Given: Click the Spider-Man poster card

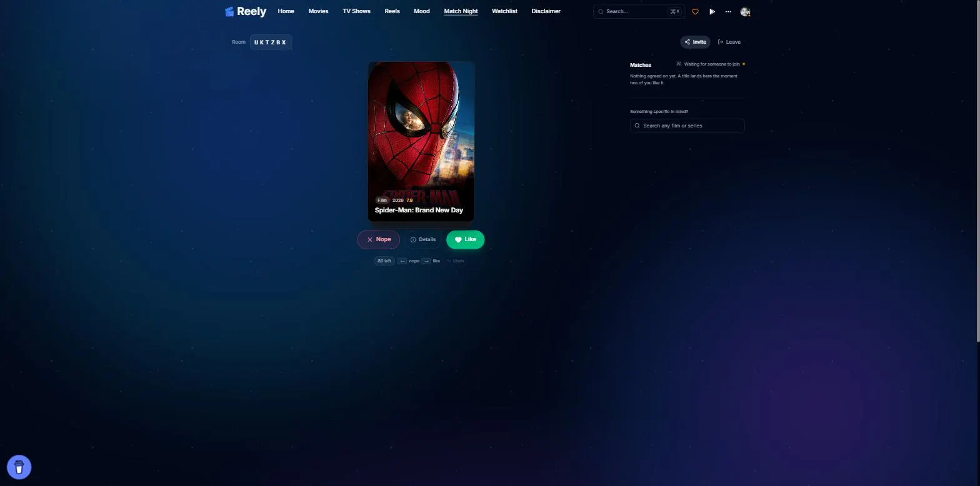Looking at the screenshot, I should (x=421, y=141).
